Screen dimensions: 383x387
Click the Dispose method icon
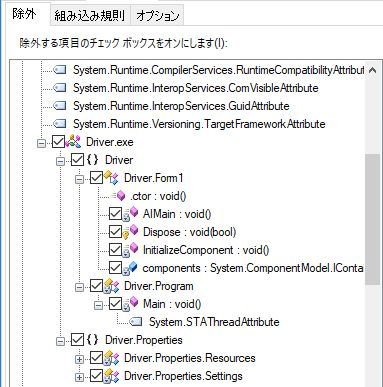click(x=130, y=232)
